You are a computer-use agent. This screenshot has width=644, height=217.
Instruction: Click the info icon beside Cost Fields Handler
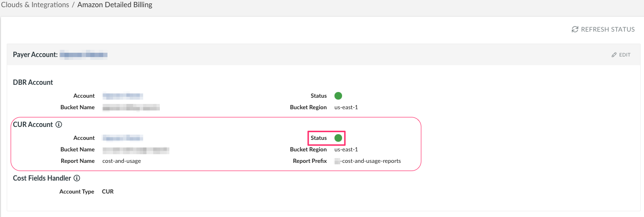click(x=77, y=178)
